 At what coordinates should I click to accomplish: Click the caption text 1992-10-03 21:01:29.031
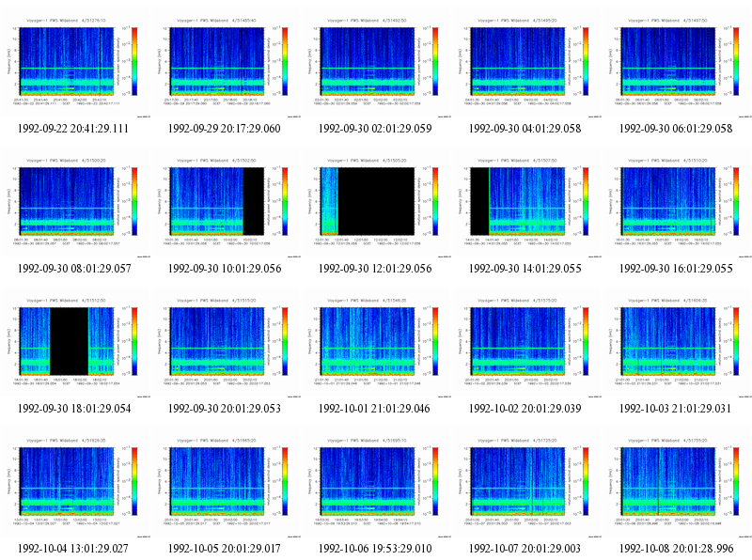click(675, 409)
